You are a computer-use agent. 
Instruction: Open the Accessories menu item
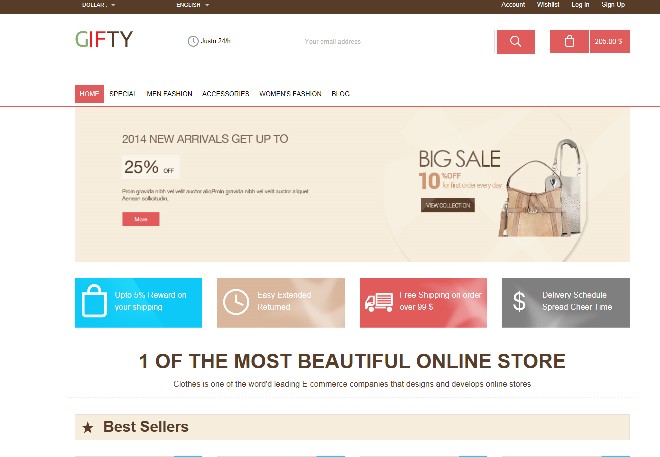point(226,94)
